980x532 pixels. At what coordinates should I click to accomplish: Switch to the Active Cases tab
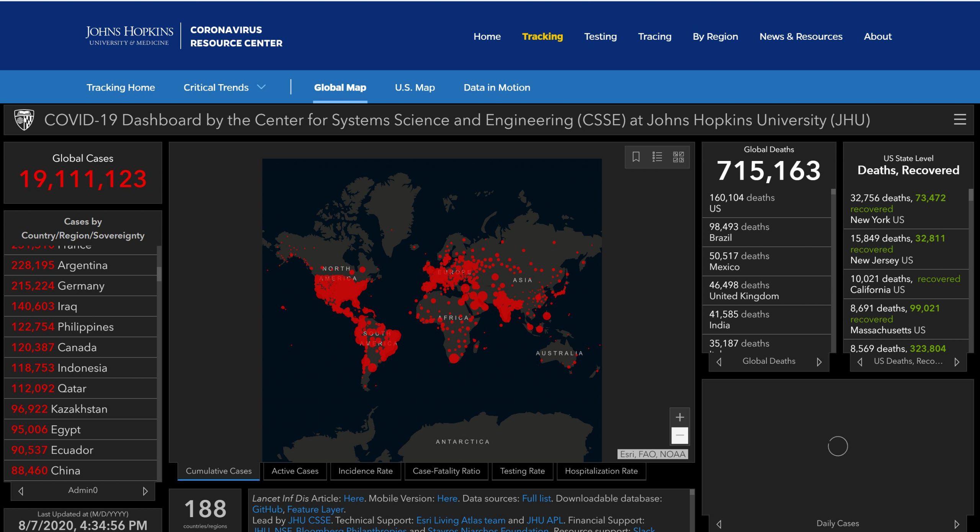(295, 471)
